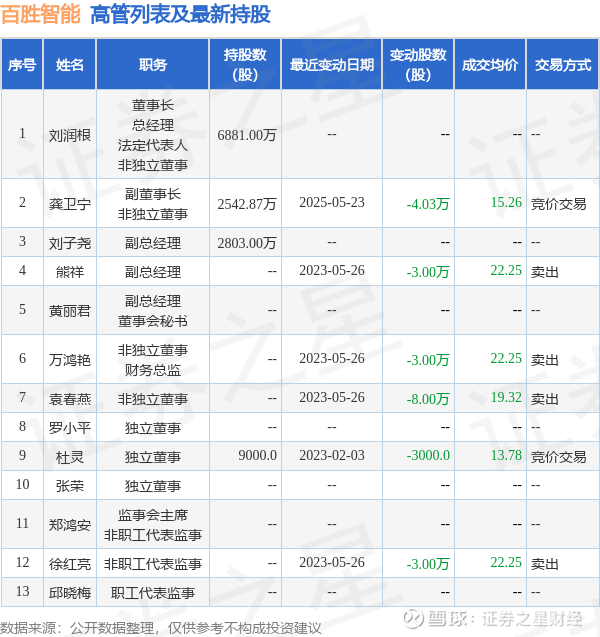Screen dimensions: 600x637
Task: Select the name 龚卫宁
Action: (70, 204)
